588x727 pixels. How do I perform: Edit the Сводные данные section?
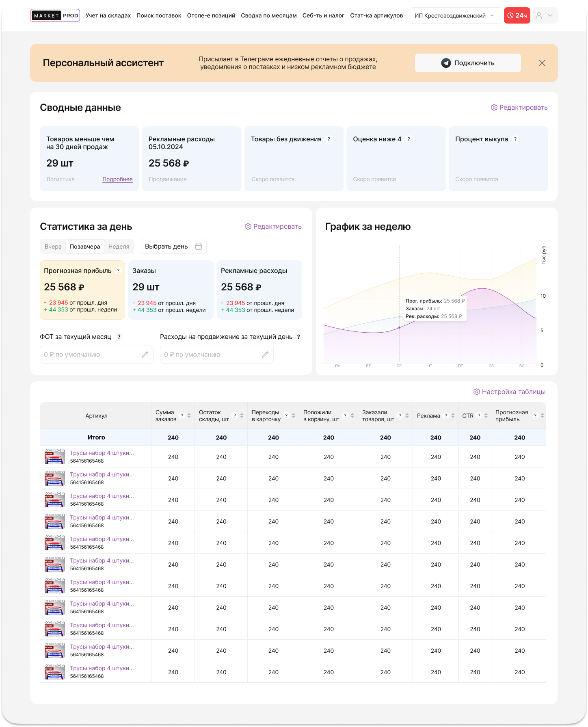[519, 108]
